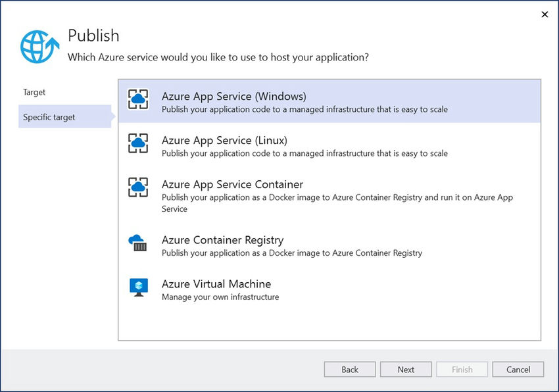Open the Specific target step
559x392 pixels.
(x=48, y=116)
